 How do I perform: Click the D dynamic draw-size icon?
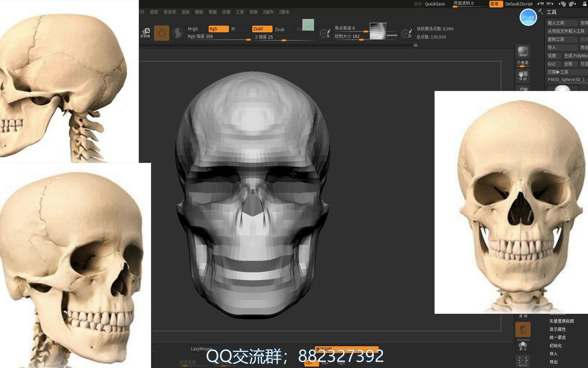[x=407, y=33]
